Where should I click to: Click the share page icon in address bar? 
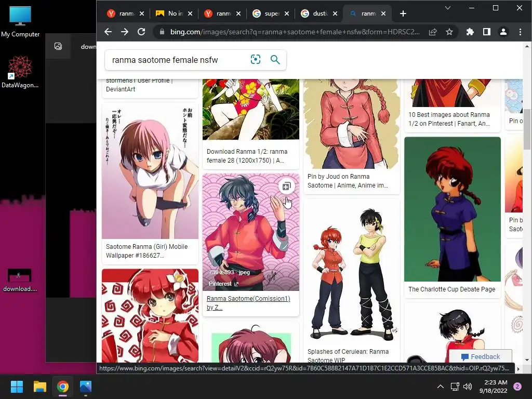[433, 32]
